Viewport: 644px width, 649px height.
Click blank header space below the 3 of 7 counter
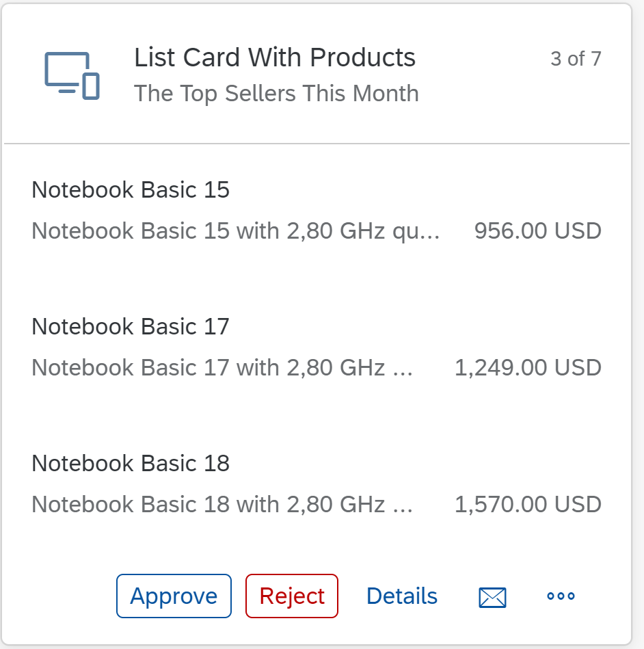(576, 103)
